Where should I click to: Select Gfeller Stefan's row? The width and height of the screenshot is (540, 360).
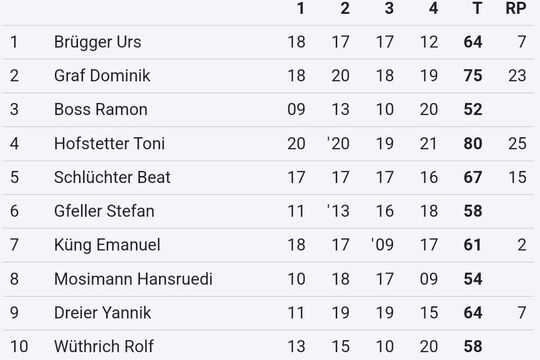(x=268, y=211)
